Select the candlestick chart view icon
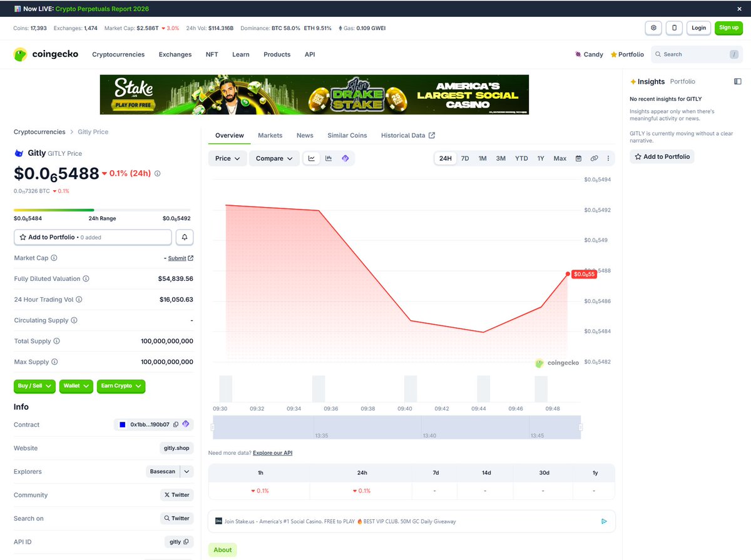 (329, 158)
